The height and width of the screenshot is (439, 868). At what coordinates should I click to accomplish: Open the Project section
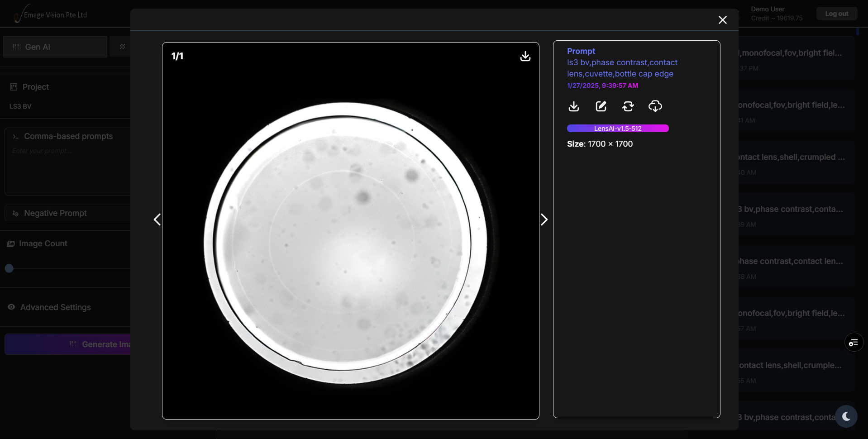click(x=35, y=87)
